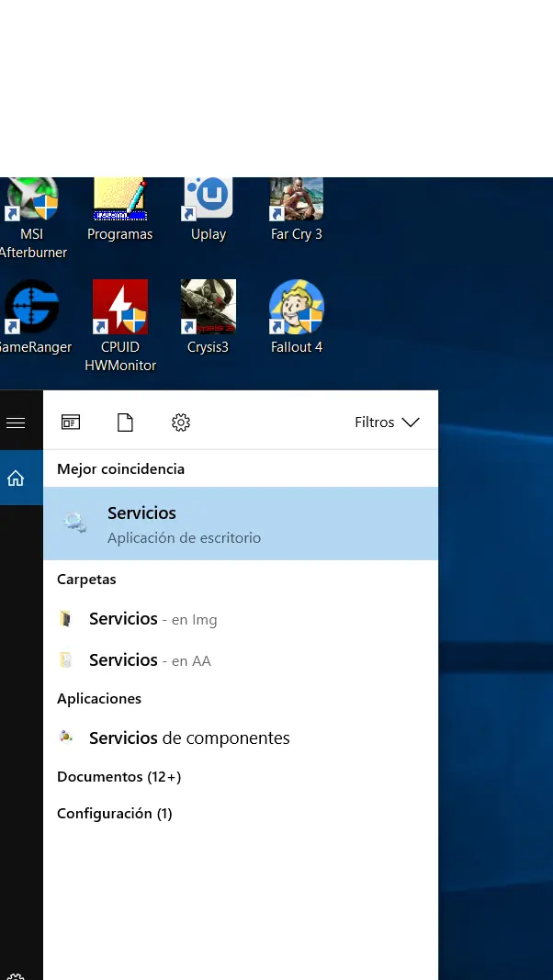Expand the hamburger menu in search panel
Image resolution: width=553 pixels, height=980 pixels.
16,423
